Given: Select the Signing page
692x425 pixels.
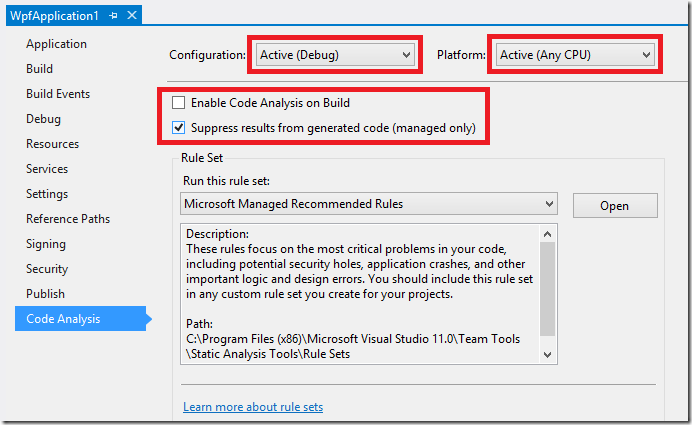Looking at the screenshot, I should [x=46, y=244].
